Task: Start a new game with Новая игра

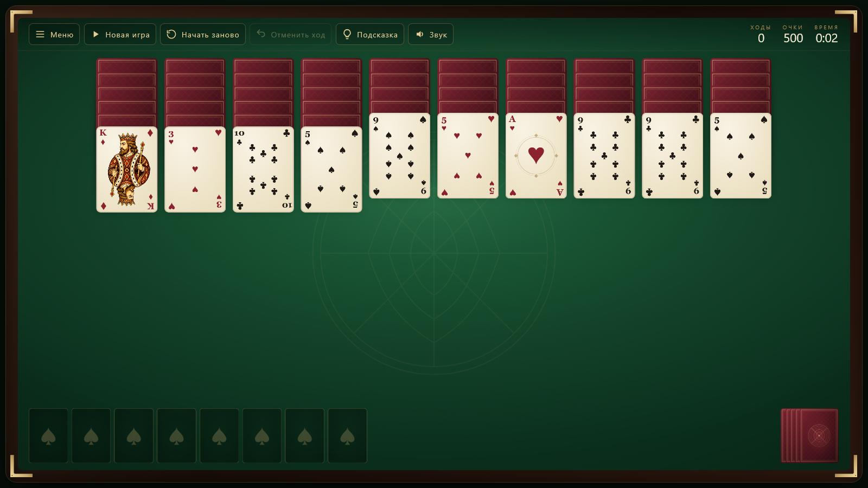Action: pos(120,34)
